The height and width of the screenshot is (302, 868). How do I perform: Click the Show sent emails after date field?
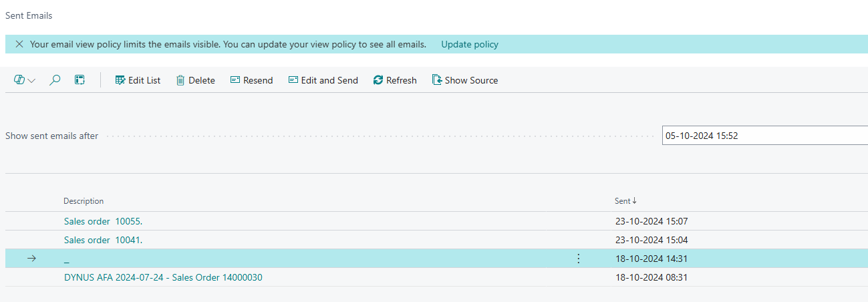[765, 136]
